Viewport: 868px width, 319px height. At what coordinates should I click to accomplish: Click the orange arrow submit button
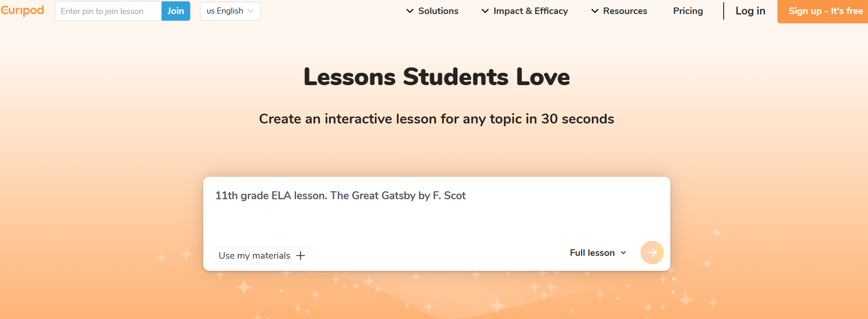652,253
